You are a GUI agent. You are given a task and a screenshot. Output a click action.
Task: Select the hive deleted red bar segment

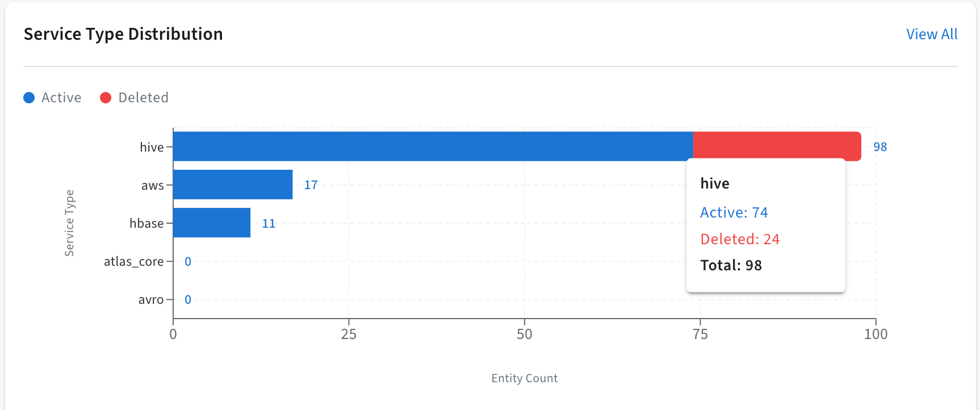777,147
